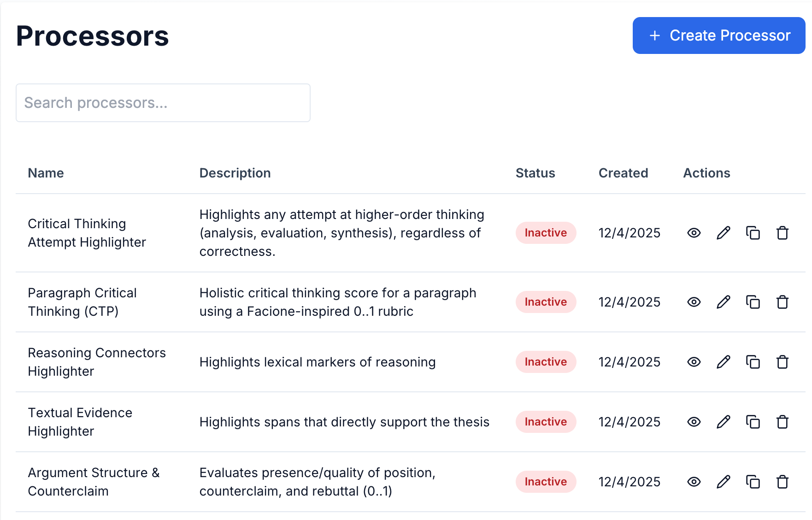
Task: Duplicate the Paragraph Critical Thinking (CTP) processor
Action: tap(753, 302)
